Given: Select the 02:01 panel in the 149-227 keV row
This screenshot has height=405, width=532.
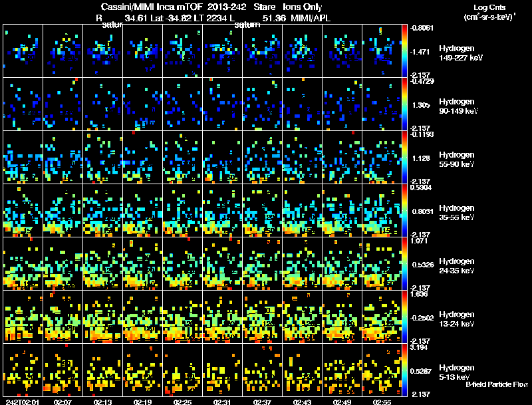Looking at the screenshot, I should pos(23,51).
